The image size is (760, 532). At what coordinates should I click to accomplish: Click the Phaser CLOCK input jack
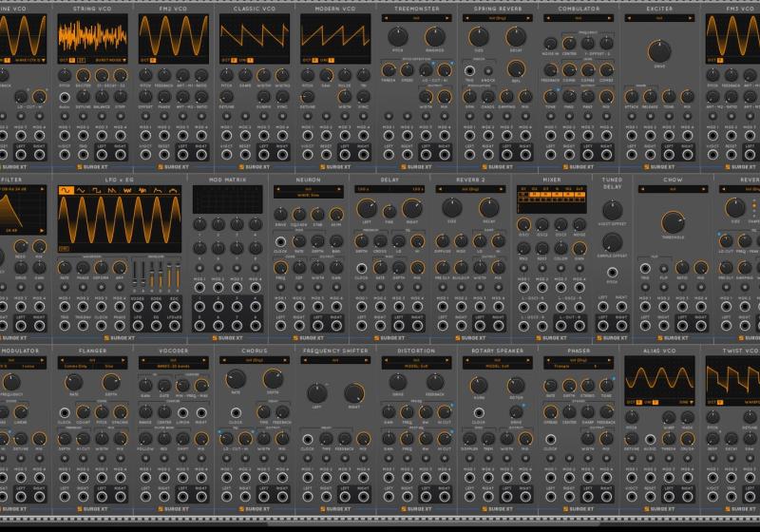click(551, 439)
